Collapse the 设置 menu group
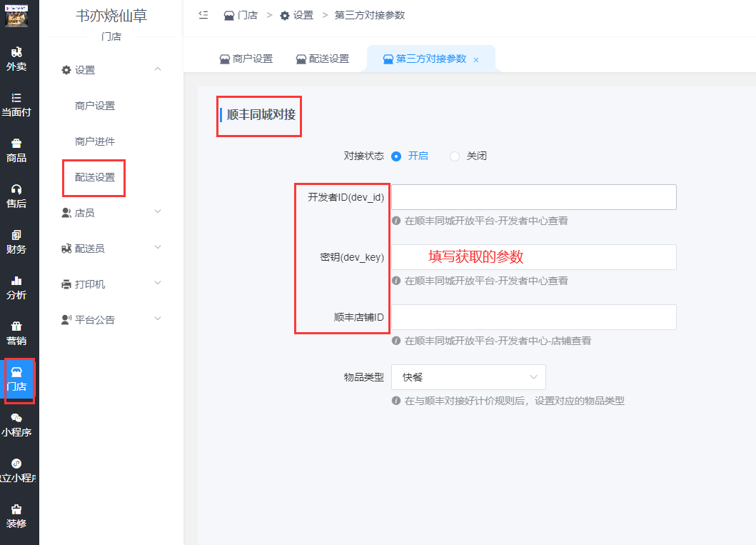The width and height of the screenshot is (756, 545). click(x=111, y=70)
